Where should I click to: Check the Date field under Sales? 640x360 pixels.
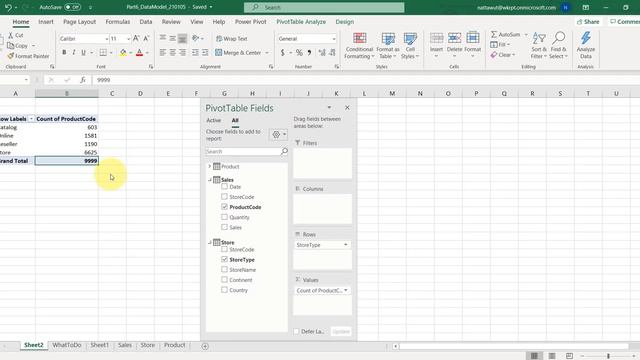click(224, 187)
